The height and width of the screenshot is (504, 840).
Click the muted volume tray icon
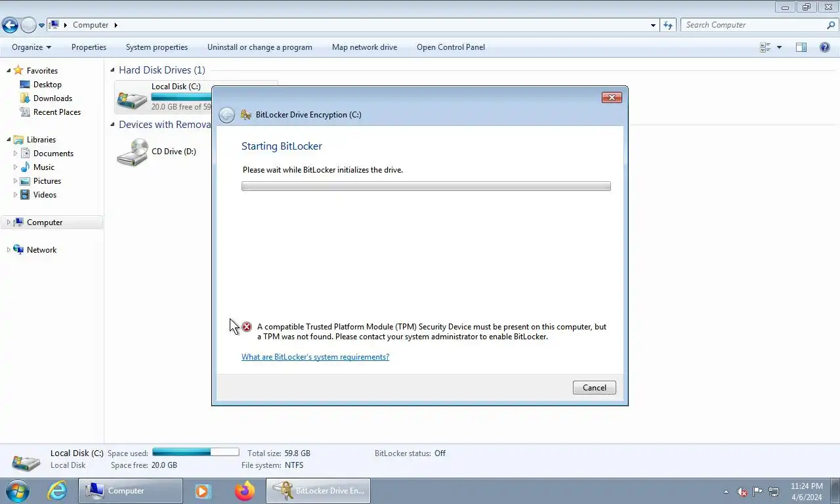[742, 492]
